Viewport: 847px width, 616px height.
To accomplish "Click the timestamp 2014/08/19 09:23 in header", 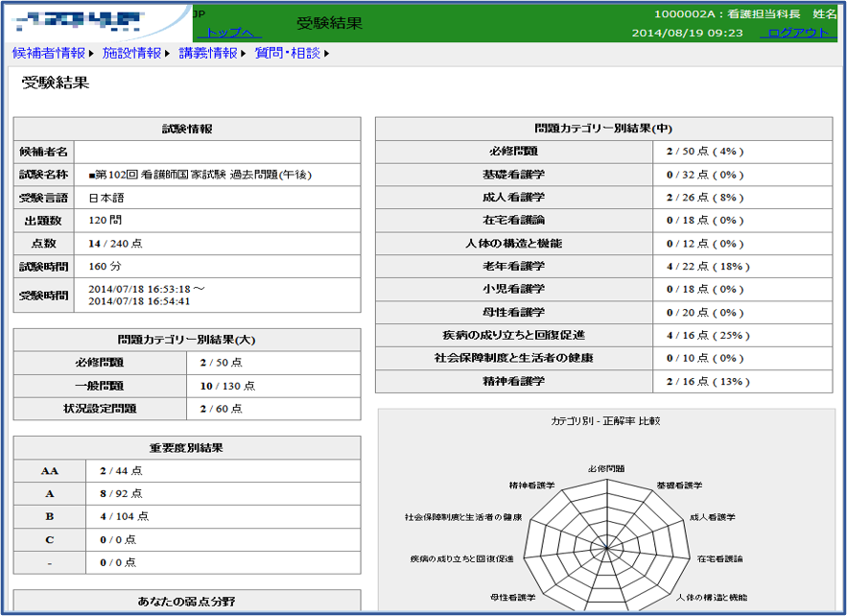I will coord(687,33).
